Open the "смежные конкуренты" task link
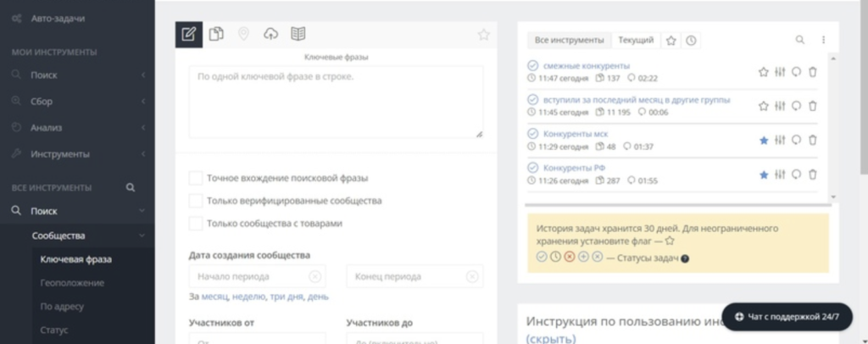This screenshot has width=868, height=344. pyautogui.click(x=587, y=66)
